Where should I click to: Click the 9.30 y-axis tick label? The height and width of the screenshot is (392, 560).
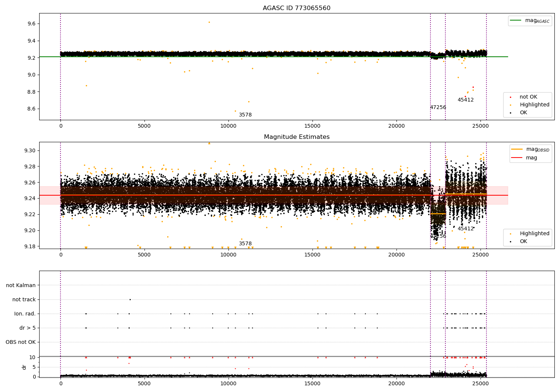[x=30, y=151]
